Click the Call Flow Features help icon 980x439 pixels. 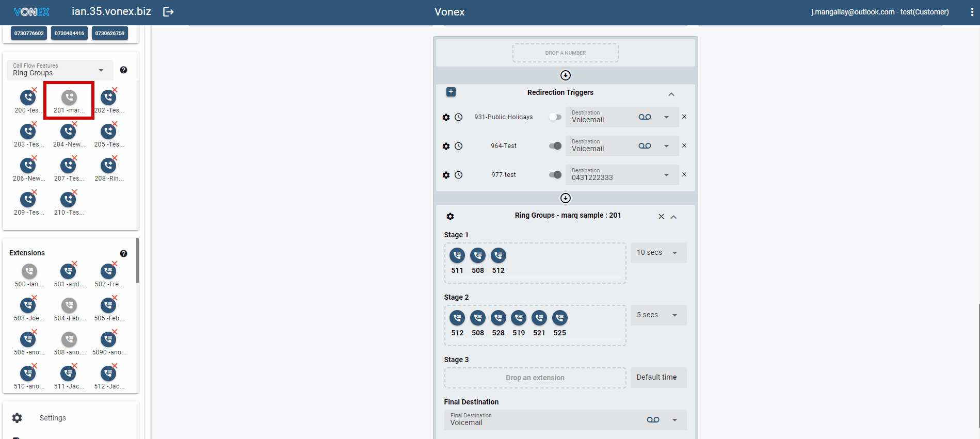point(123,70)
